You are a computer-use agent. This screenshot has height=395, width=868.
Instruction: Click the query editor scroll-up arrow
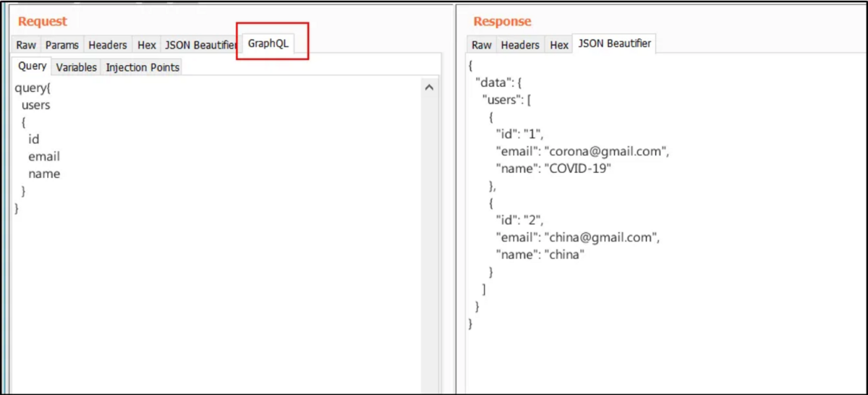point(429,88)
